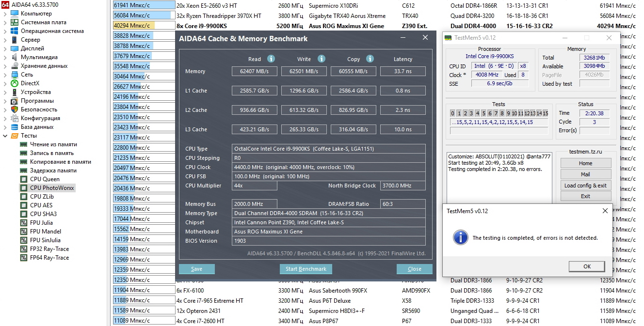Expand the Компьютер tree node
The height and width of the screenshot is (326, 644).
coord(5,14)
